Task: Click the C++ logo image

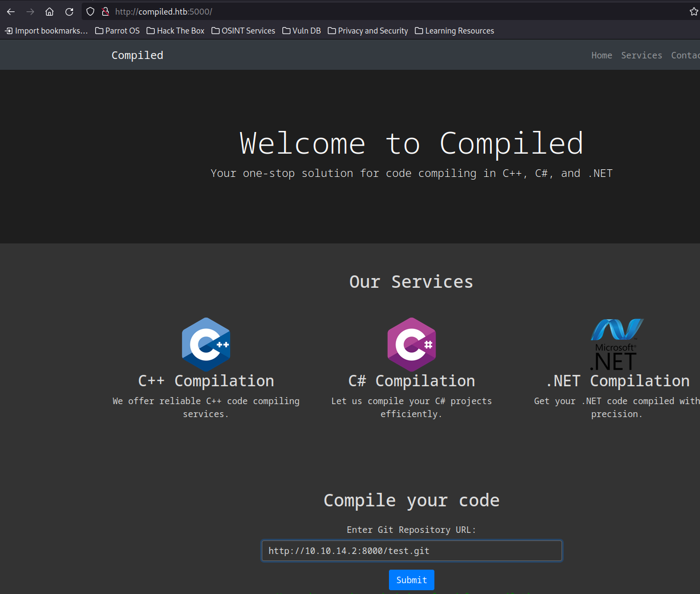Action: (206, 344)
